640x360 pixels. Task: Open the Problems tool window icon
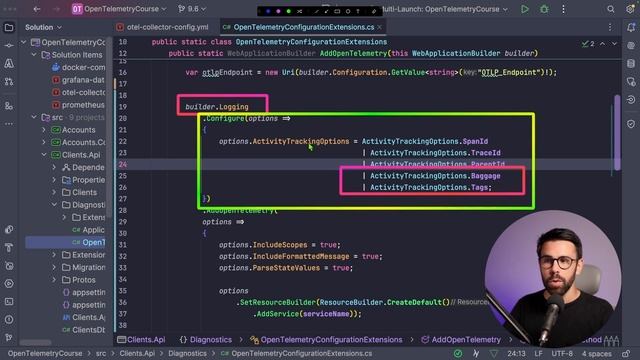point(9,320)
